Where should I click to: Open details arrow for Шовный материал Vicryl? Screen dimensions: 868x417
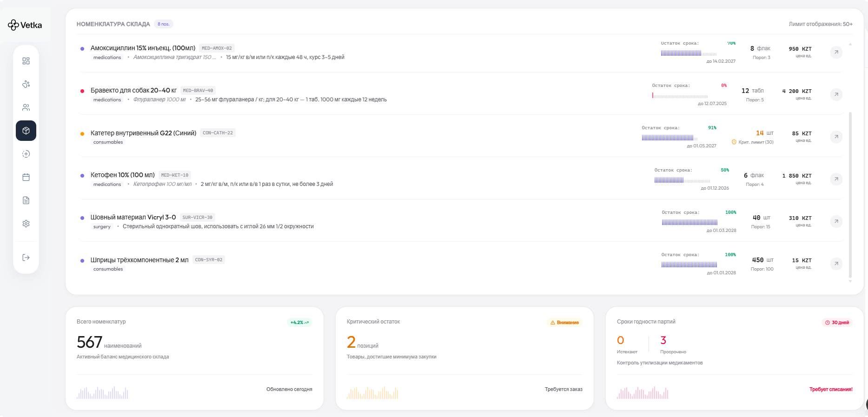tap(836, 221)
